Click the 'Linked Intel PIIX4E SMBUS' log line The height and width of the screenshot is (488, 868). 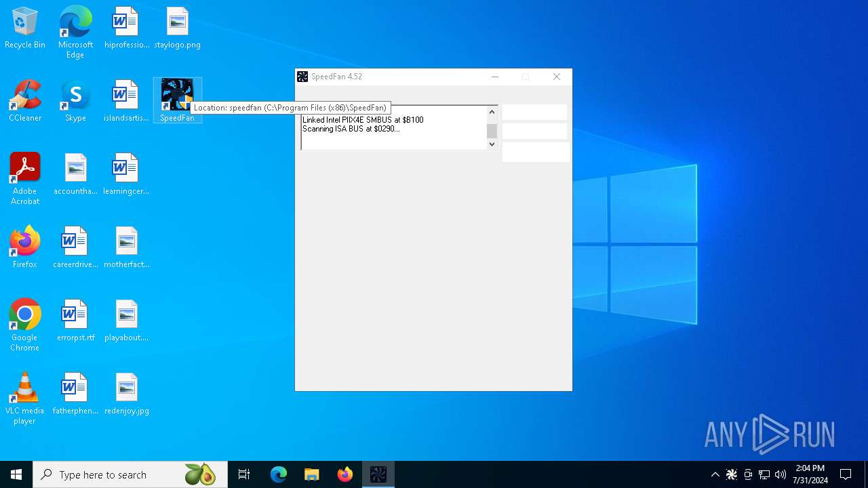pos(363,120)
